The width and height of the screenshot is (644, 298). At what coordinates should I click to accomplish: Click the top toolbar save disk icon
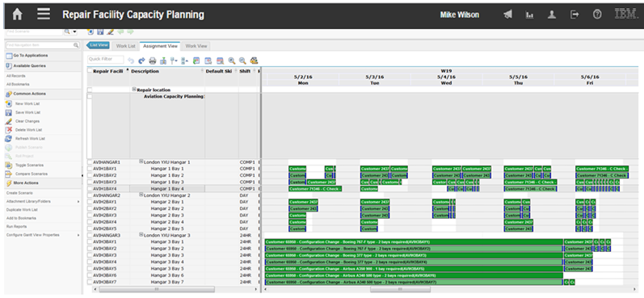[100, 31]
